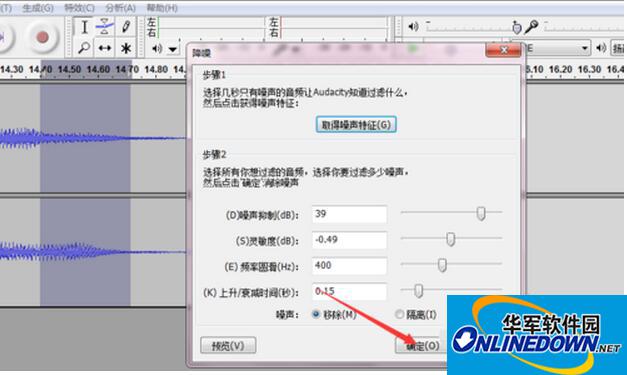Select the Envelope tool
The width and height of the screenshot is (627, 375).
coord(104,27)
